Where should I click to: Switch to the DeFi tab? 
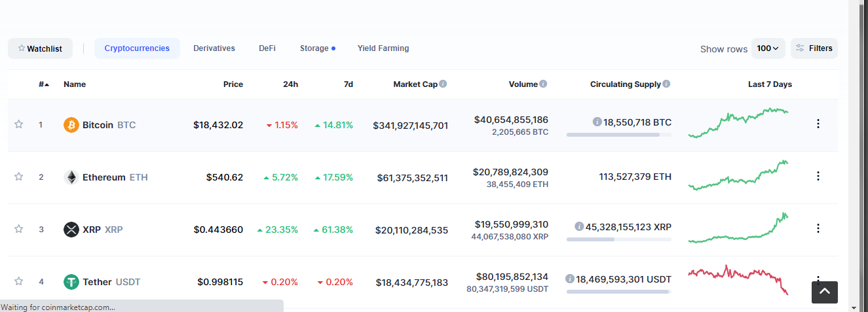267,48
